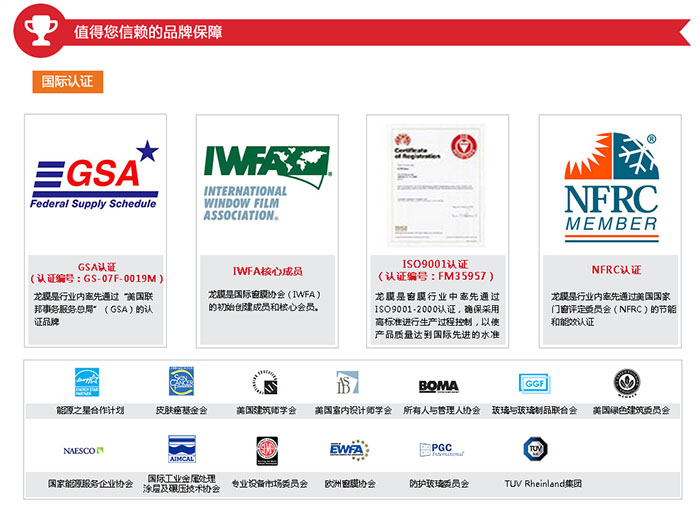Click the 专业设备市场委员会 caption

coord(270,483)
